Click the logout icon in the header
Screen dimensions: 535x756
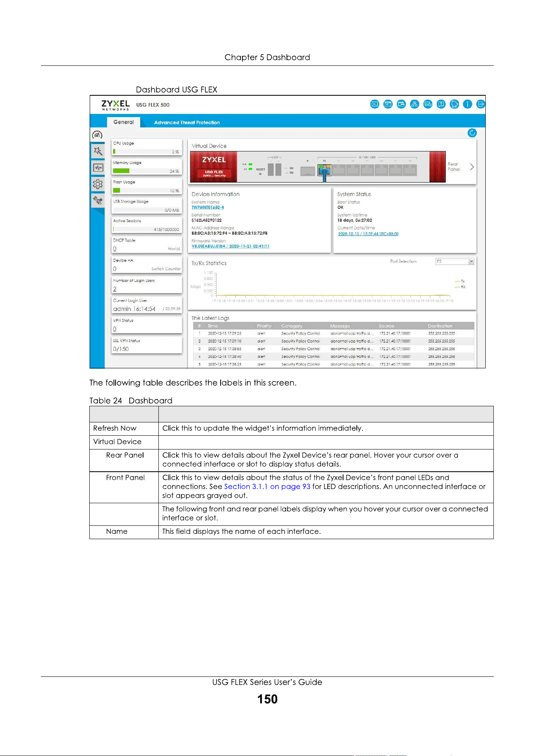pos(480,104)
